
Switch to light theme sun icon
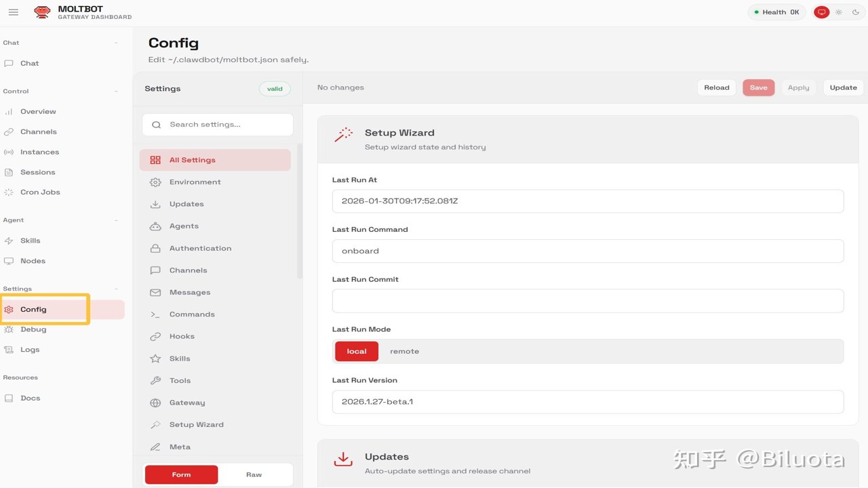839,12
